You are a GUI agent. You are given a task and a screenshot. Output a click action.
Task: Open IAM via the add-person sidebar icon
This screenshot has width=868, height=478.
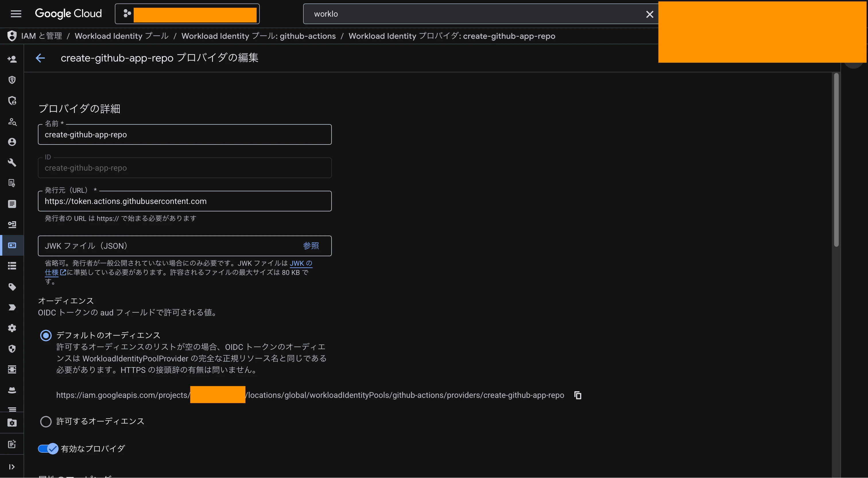(12, 59)
